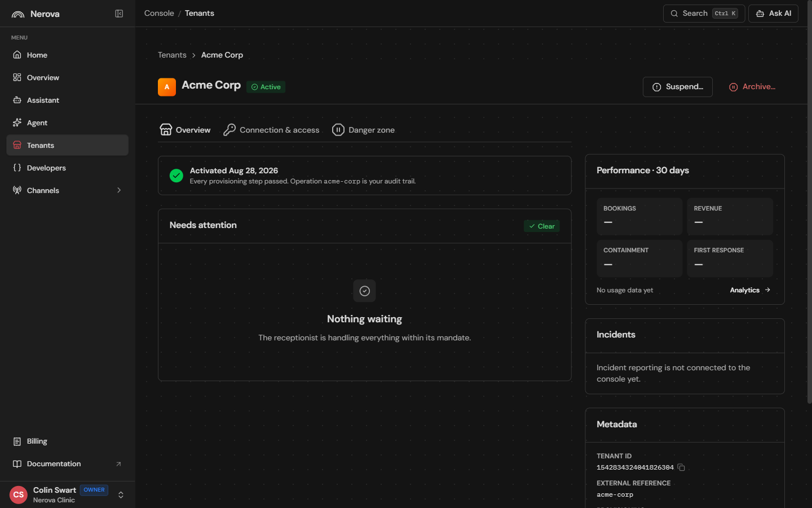Viewport: 812px width, 508px height.
Task: Click the First Response metric card
Action: click(x=730, y=259)
